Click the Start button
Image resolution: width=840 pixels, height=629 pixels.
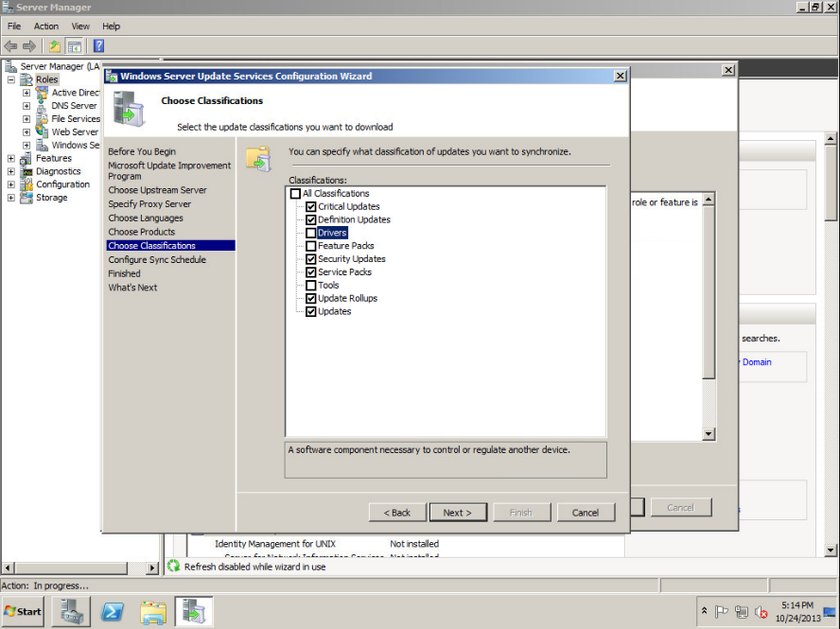point(23,611)
